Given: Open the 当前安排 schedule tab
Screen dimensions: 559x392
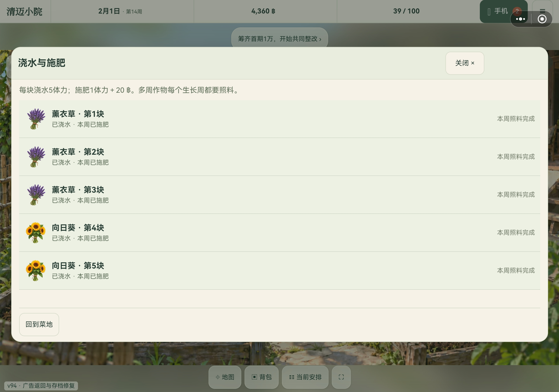Looking at the screenshot, I should coord(305,377).
